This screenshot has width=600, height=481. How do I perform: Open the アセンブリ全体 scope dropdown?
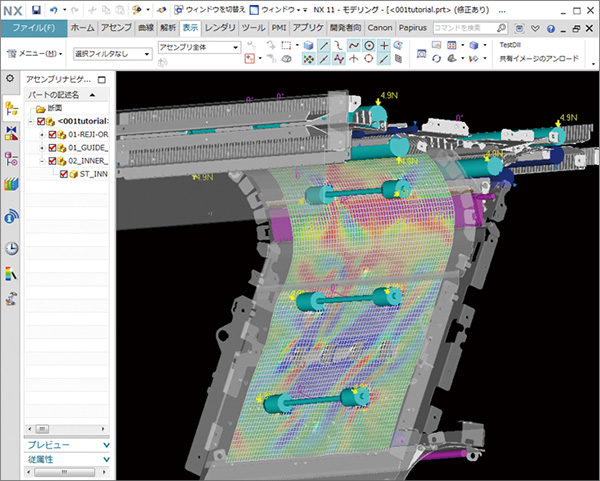(x=199, y=47)
